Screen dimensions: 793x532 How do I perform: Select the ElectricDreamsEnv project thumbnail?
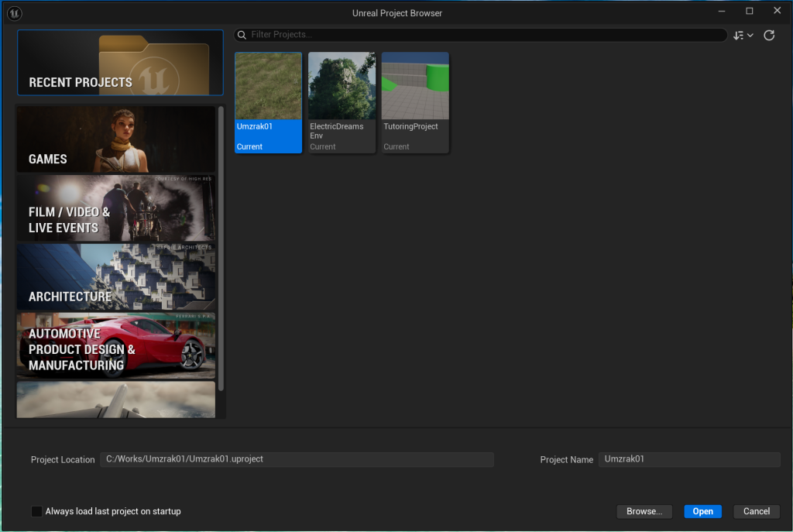tap(342, 86)
